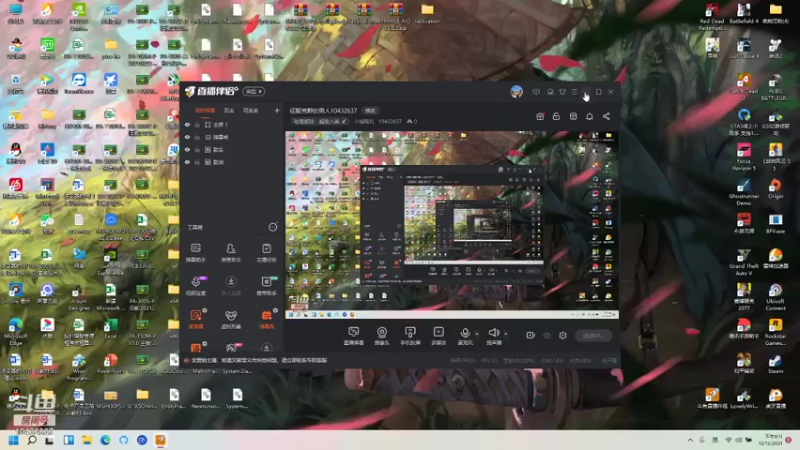
Task: Open the 抽奖助手 lottery assistant tool
Action: point(266,285)
